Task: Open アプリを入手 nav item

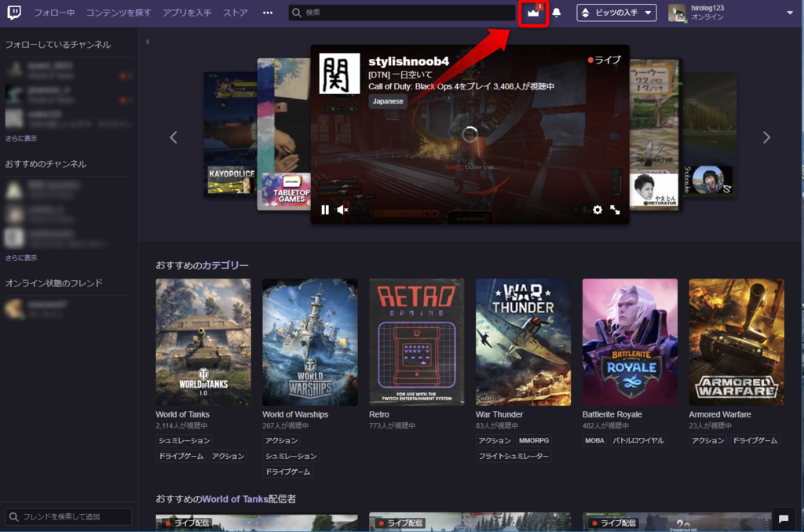Action: [x=187, y=13]
